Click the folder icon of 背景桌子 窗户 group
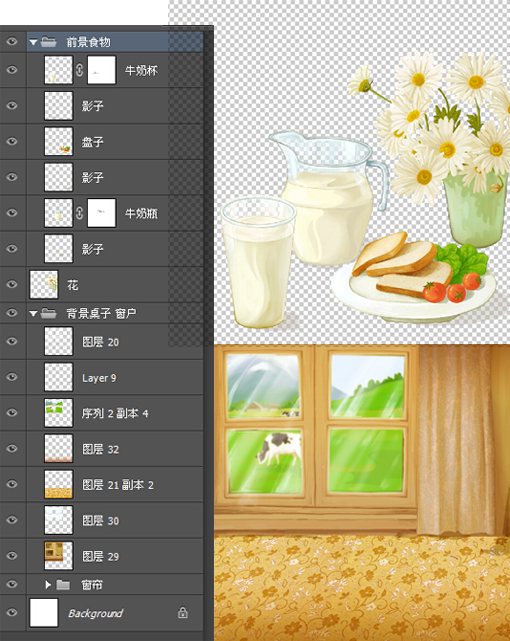The height and width of the screenshot is (641, 510). pyautogui.click(x=49, y=314)
